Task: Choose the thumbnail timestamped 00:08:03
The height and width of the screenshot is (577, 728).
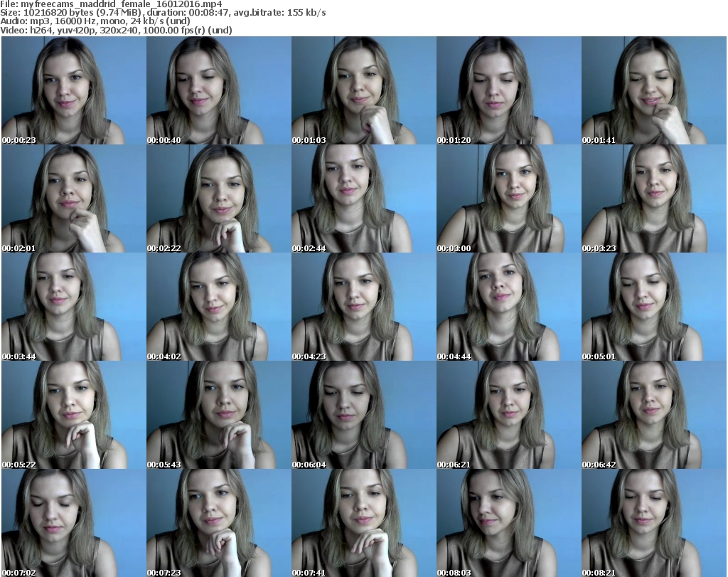Action: point(508,523)
